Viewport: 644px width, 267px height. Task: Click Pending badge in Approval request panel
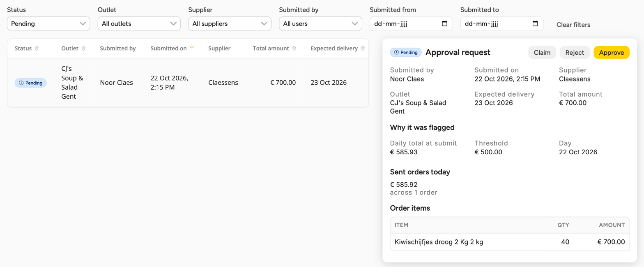406,52
